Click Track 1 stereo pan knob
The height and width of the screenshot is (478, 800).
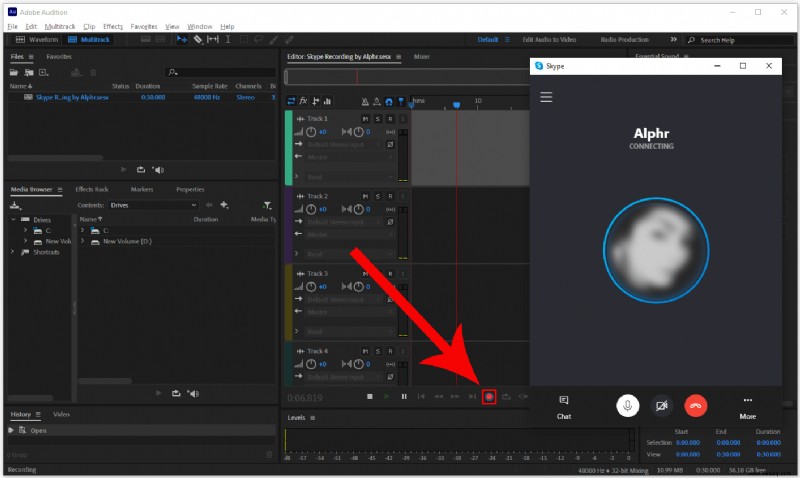click(x=359, y=132)
